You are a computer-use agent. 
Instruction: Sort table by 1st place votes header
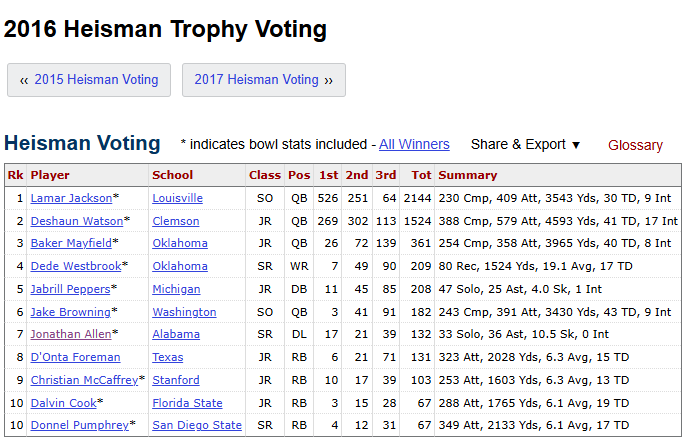coord(328,175)
